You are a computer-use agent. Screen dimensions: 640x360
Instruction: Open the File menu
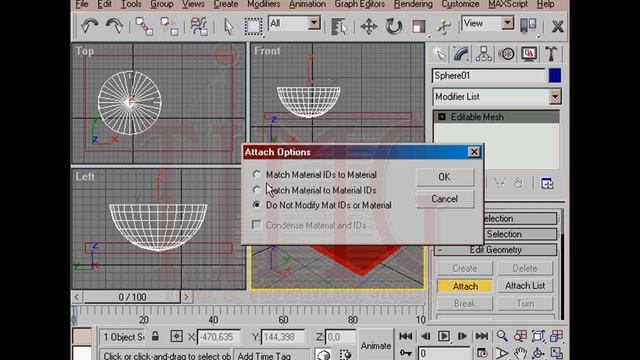coord(81,4)
